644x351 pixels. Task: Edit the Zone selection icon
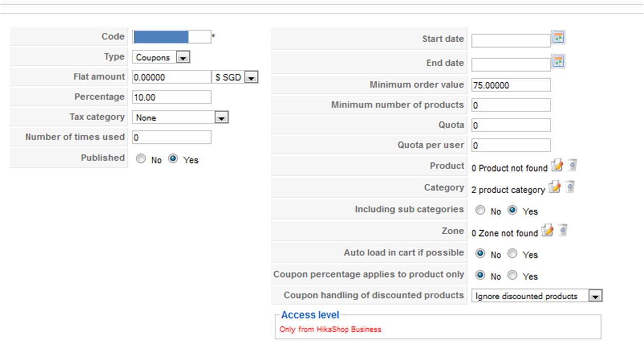coord(547,230)
